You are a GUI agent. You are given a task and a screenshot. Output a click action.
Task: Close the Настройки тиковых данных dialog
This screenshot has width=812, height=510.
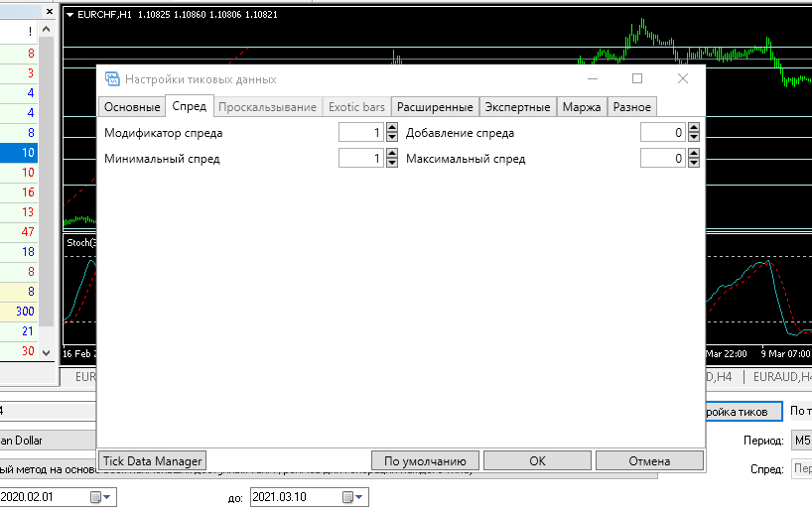pos(683,78)
